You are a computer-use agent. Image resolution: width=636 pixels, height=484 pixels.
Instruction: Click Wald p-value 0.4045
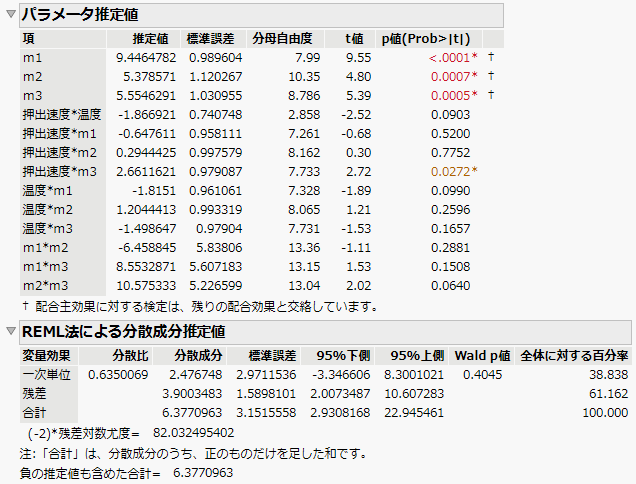[482, 375]
